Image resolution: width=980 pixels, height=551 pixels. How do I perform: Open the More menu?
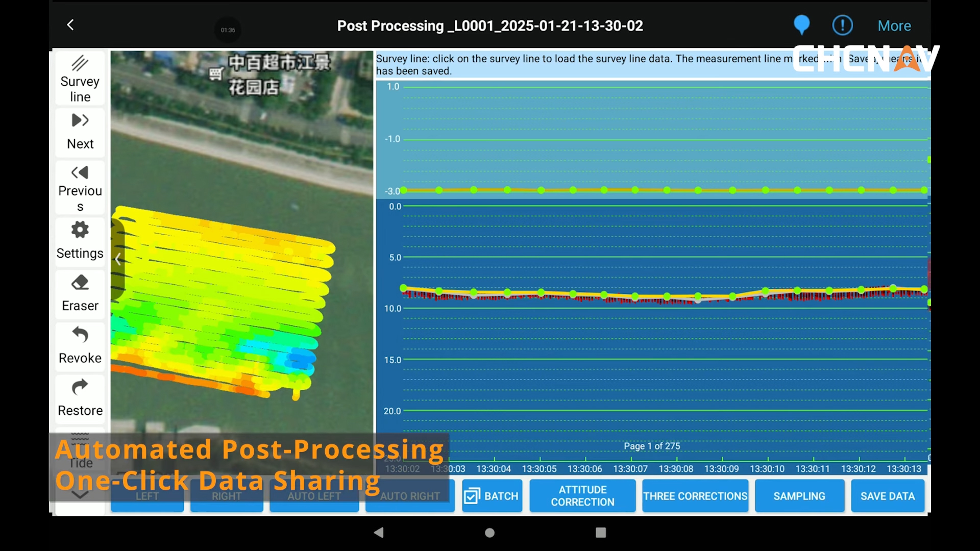(x=894, y=26)
